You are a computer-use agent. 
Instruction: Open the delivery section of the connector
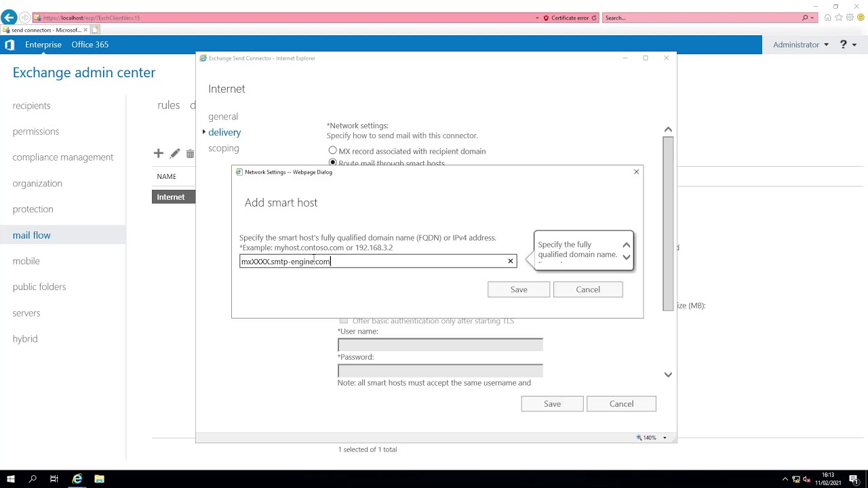[224, 132]
